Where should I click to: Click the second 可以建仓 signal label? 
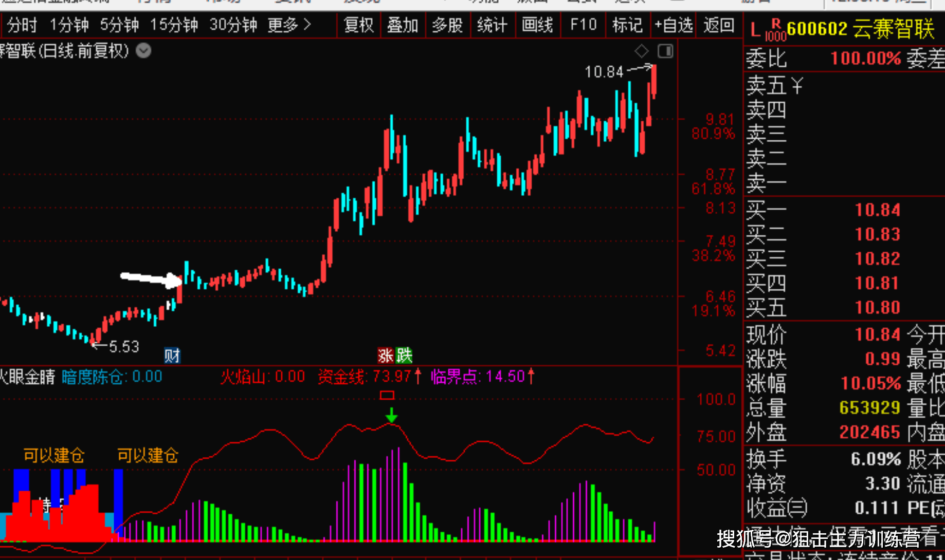click(x=148, y=455)
